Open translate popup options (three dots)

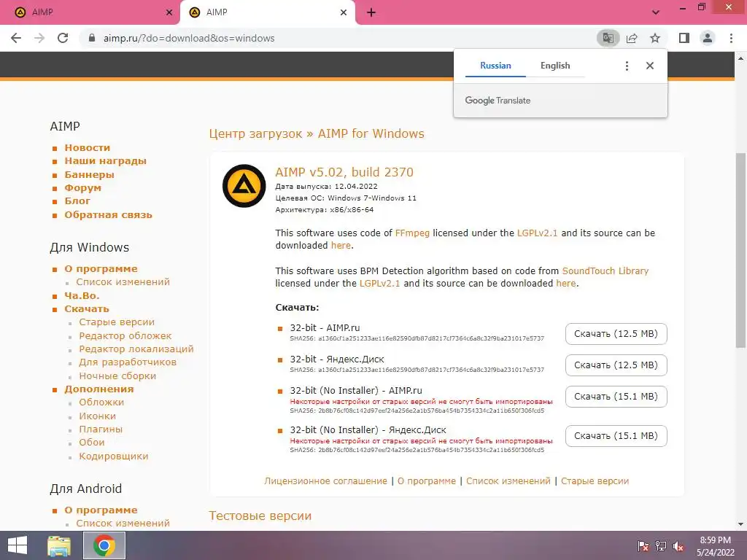coord(627,66)
